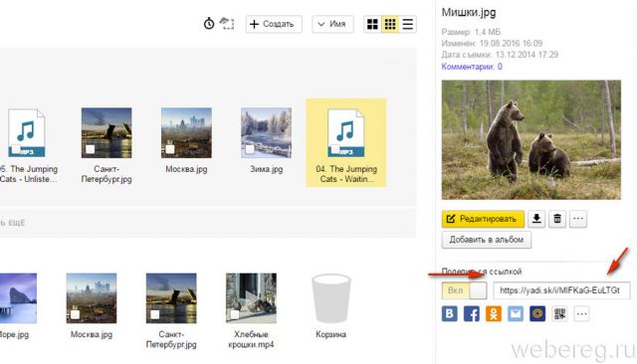Open upper Санкт-Петербург.jpg picture
The image size is (637, 364).
pyautogui.click(x=106, y=132)
